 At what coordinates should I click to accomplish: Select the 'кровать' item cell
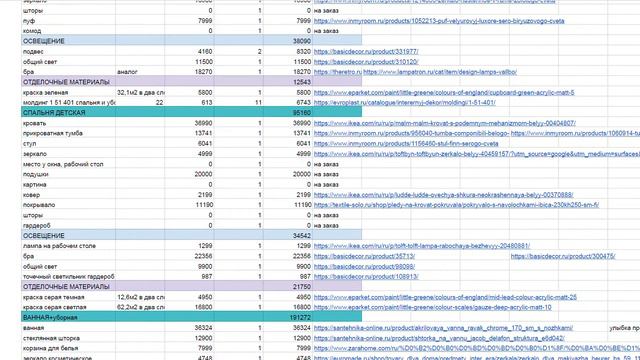68,123
